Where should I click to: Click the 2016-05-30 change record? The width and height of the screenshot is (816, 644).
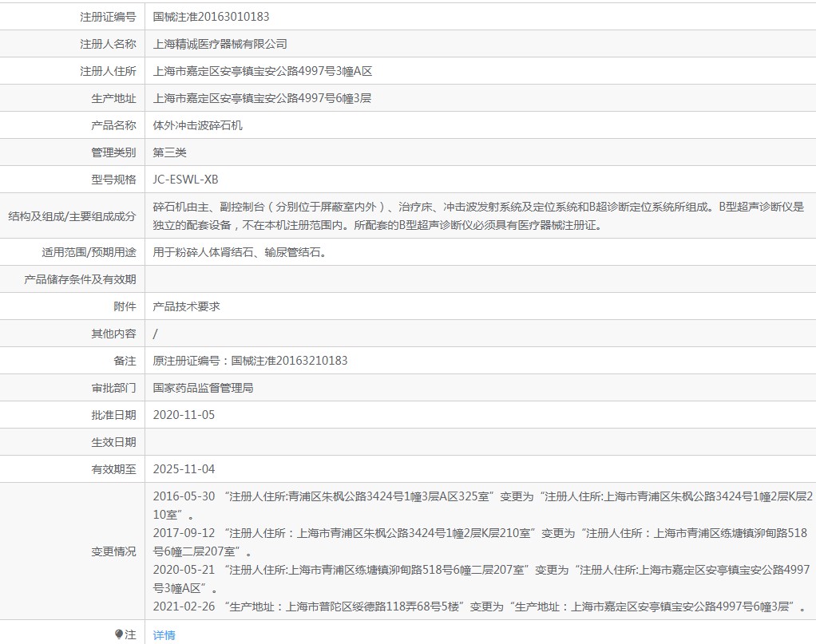[482, 505]
